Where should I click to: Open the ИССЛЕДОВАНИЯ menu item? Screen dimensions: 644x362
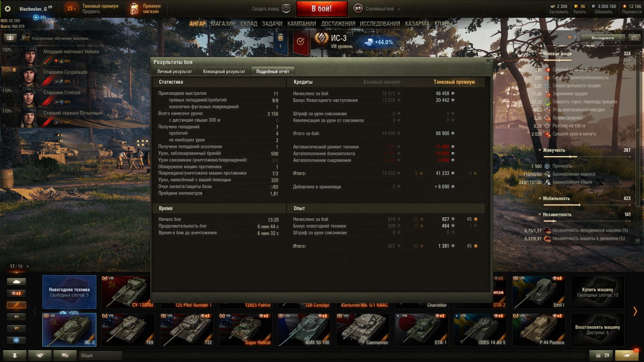(x=380, y=24)
